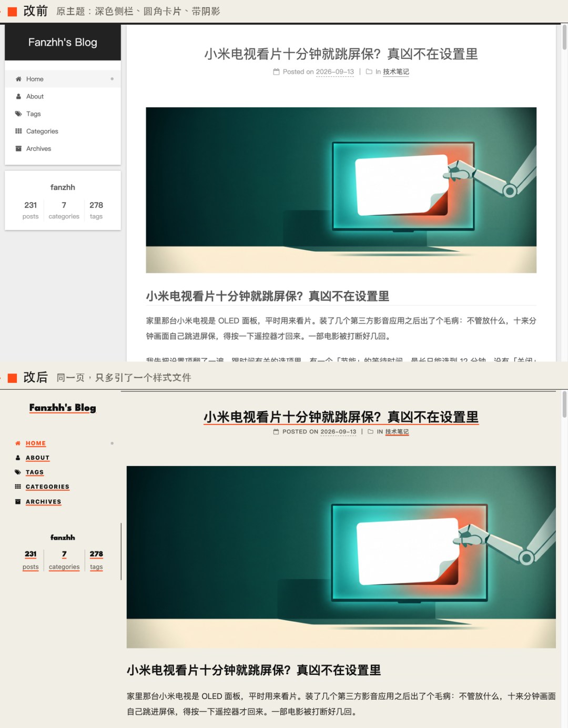This screenshot has width=568, height=728.
Task: Click bottom page vertical scrollbar thumb
Action: coord(564,404)
